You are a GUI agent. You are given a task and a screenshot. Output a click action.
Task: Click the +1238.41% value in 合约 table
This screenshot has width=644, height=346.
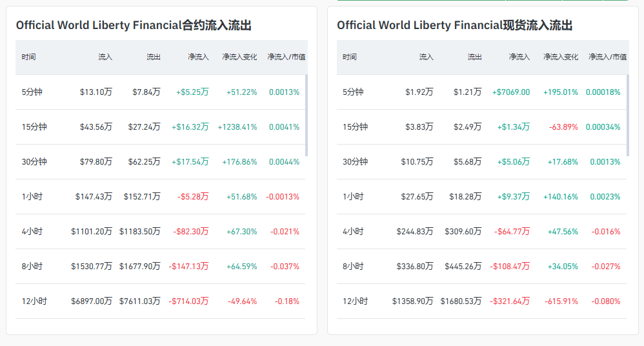tap(237, 127)
